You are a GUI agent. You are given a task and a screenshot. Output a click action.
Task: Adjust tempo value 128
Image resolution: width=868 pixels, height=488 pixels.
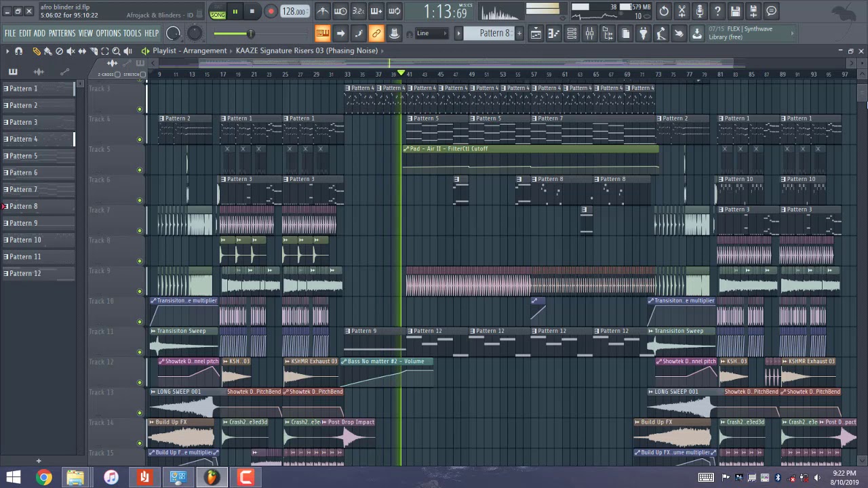[294, 12]
